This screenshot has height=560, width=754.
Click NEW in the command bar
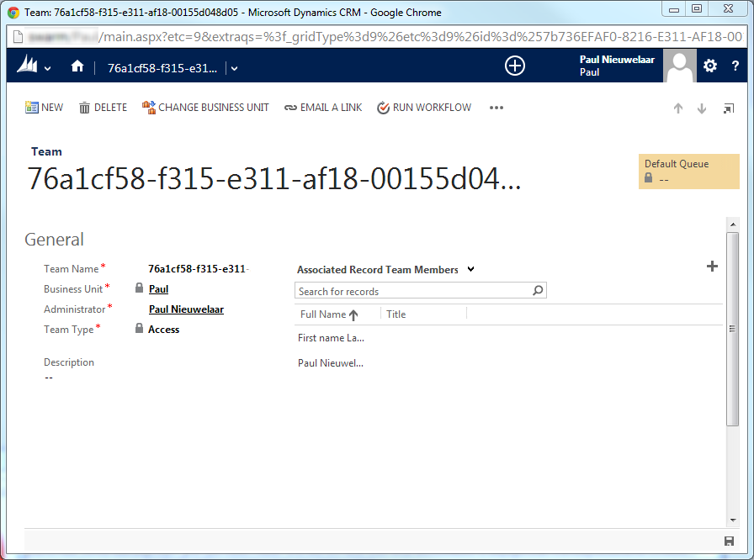pos(44,108)
